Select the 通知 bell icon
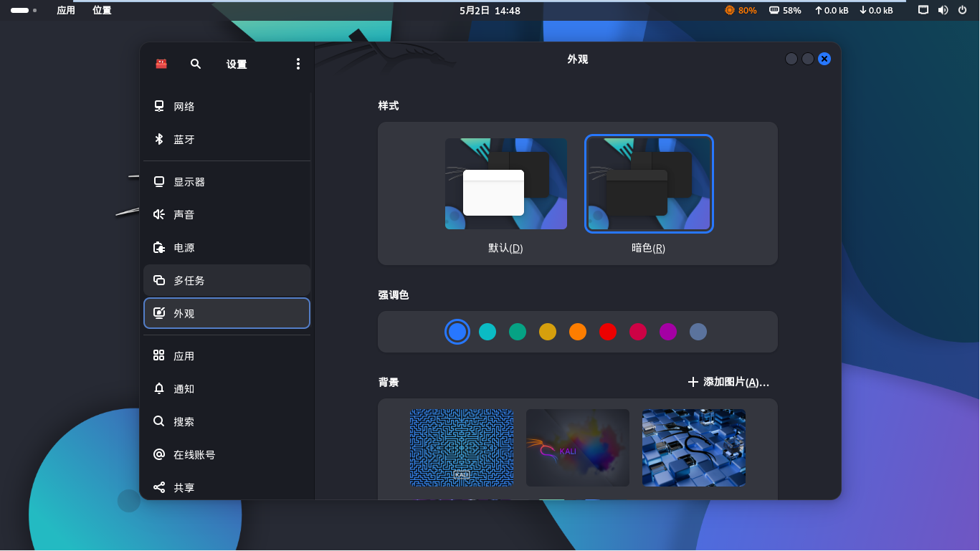This screenshot has height=551, width=980. (x=159, y=388)
